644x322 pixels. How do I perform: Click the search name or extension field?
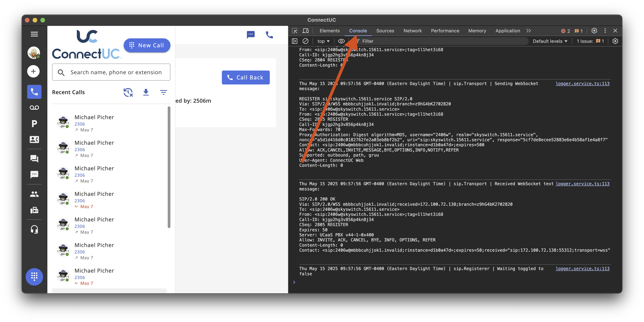click(116, 72)
